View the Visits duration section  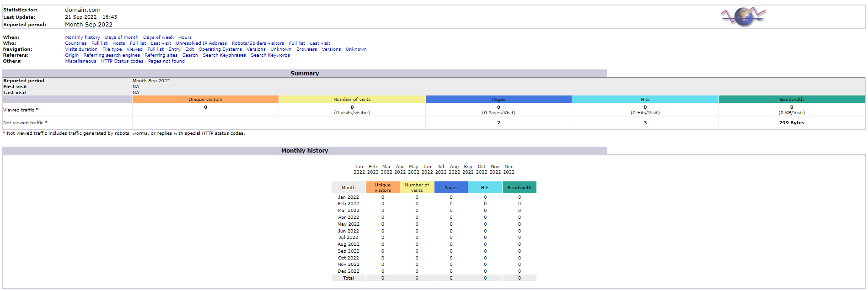click(x=81, y=49)
